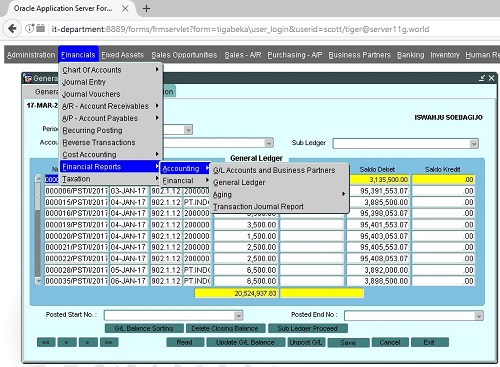Choose Journal Vouchers menu entry
500x367 pixels.
click(111, 94)
